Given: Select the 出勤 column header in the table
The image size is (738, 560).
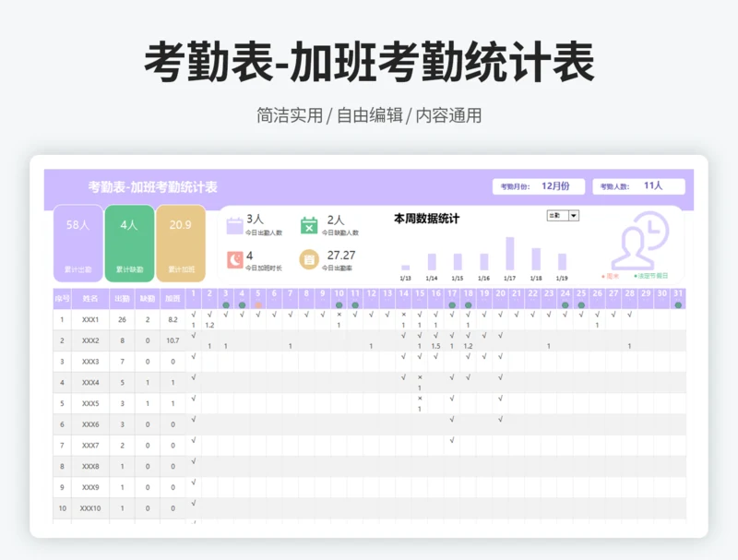Looking at the screenshot, I should [x=122, y=298].
